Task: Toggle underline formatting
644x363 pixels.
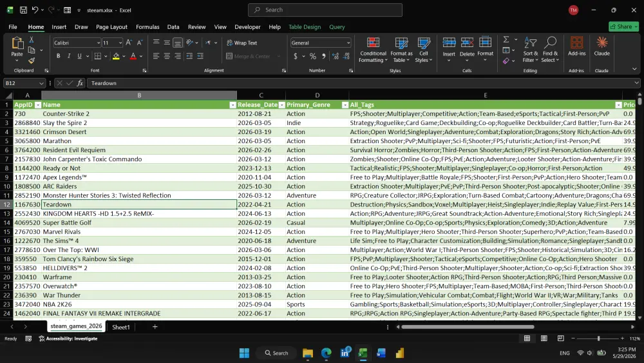Action: tap(79, 56)
